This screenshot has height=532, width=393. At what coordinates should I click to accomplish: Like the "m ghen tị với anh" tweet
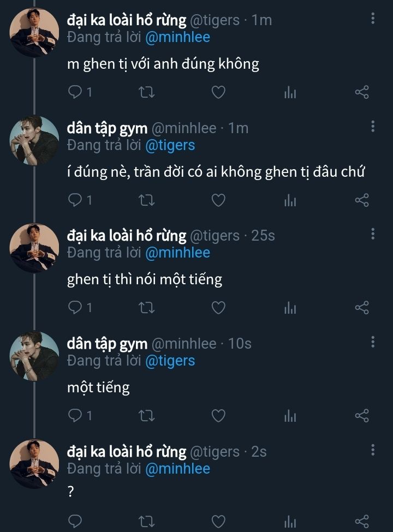coord(218,92)
